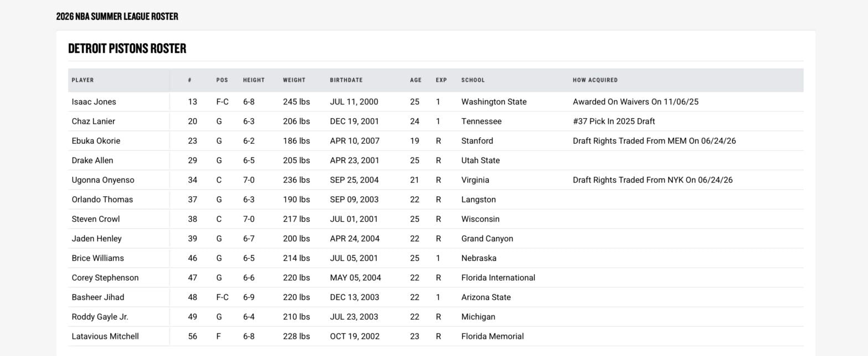Open Brice Williams player link

click(x=98, y=258)
